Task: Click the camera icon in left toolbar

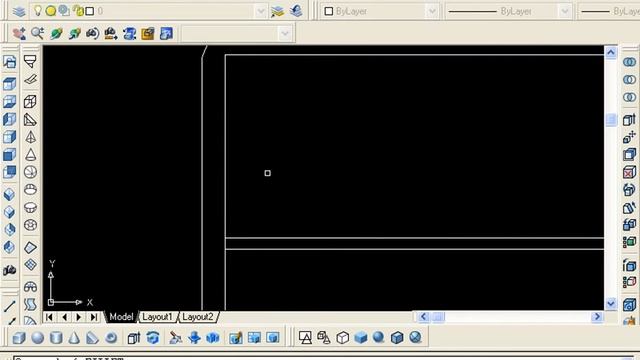Action: (x=9, y=270)
